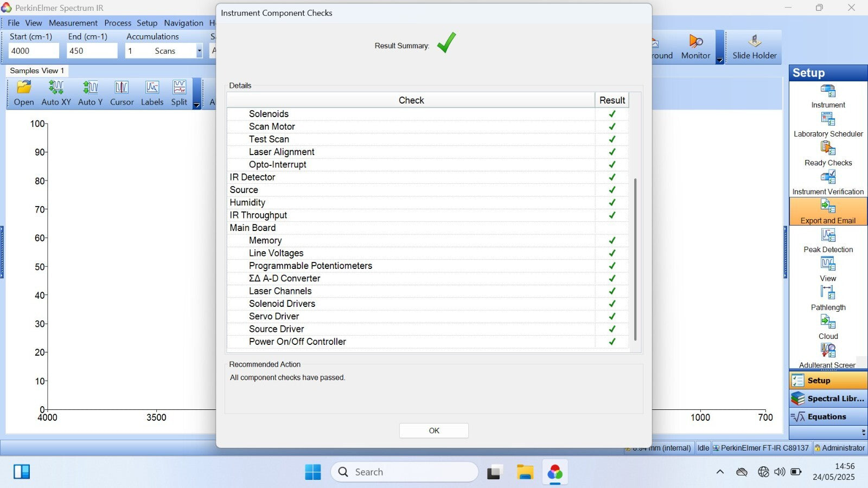This screenshot has height=488, width=868.
Task: Open Ready Checks in Setup panel
Action: coord(828,154)
